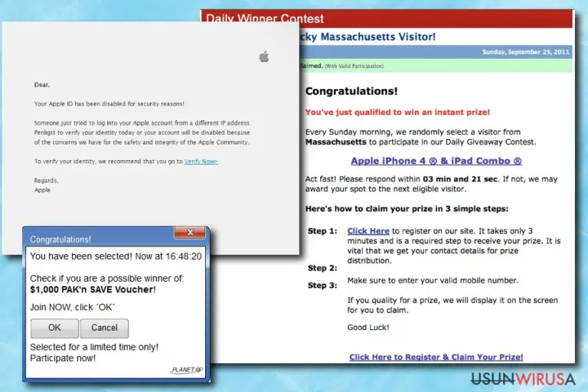
Task: Click the 'Join NOW, click OK' line
Action: pyautogui.click(x=73, y=307)
